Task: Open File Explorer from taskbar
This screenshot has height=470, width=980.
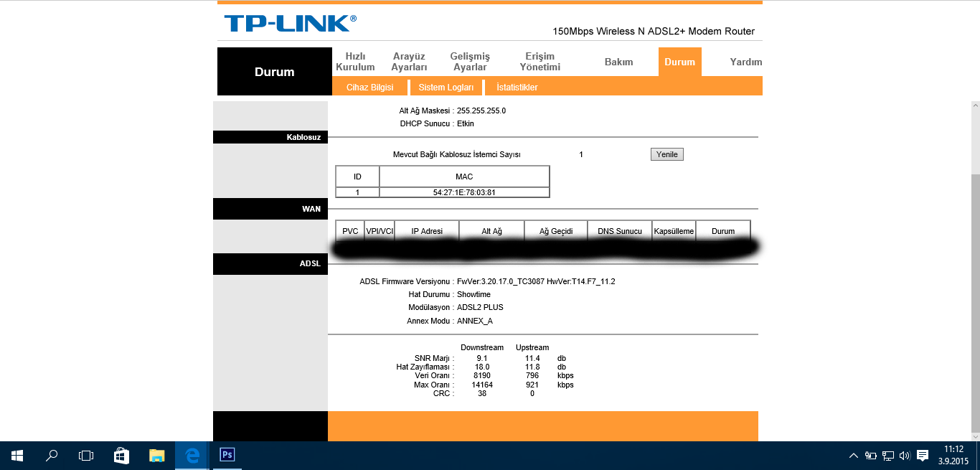Action: coord(156,456)
